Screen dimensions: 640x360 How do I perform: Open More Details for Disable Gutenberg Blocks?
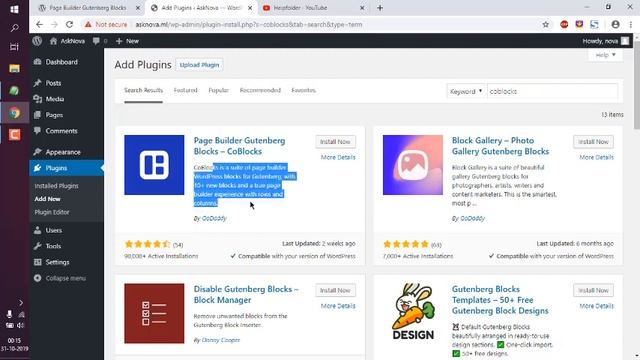point(338,306)
